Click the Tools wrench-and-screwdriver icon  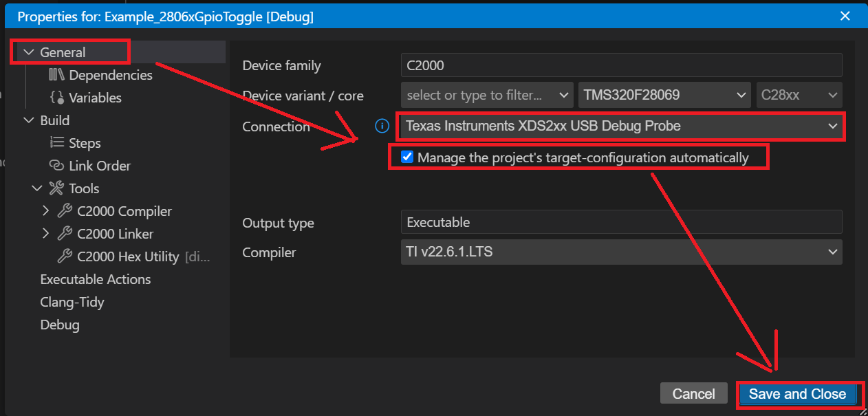point(56,188)
